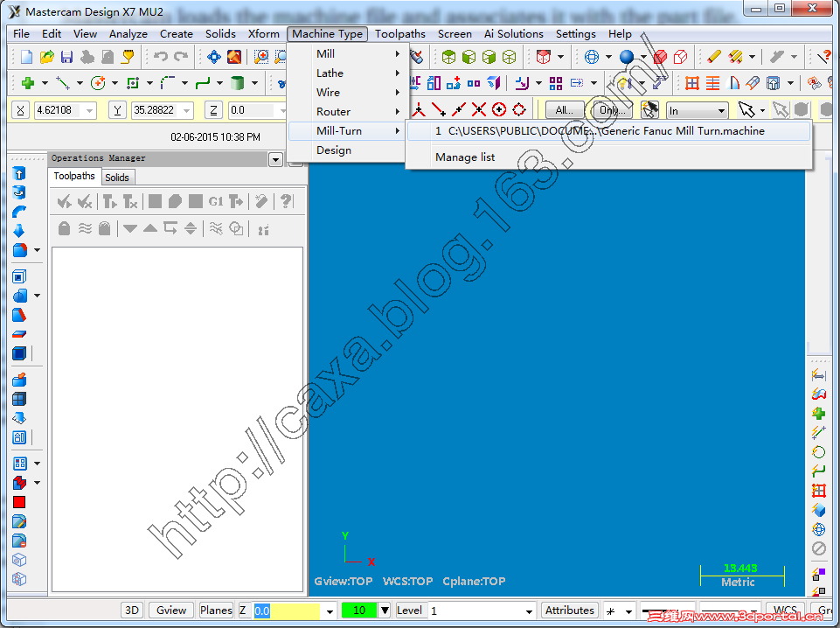Click the New file icon
840x628 pixels.
(x=26, y=57)
